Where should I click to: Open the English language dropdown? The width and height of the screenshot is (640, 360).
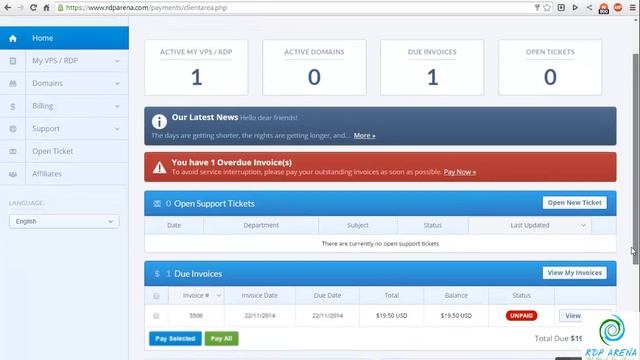[x=64, y=221]
